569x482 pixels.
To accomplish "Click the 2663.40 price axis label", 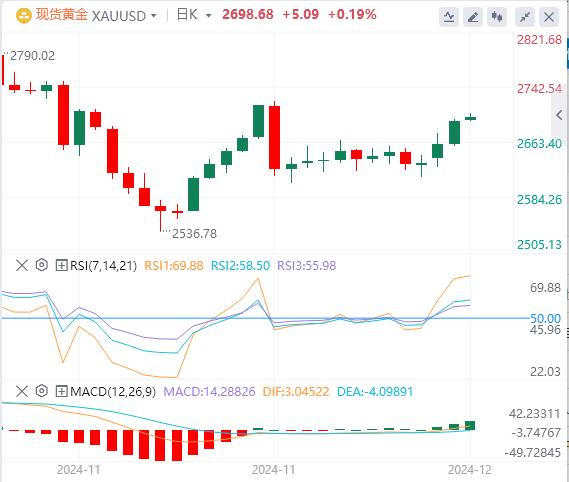I will click(539, 144).
